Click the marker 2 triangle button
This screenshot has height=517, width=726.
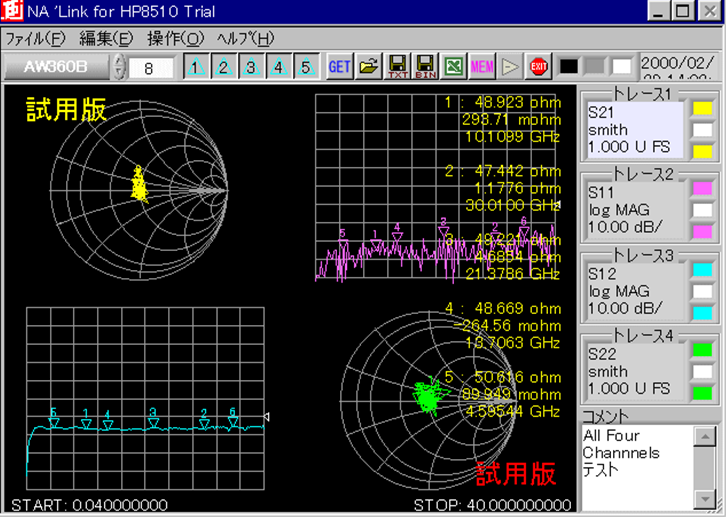(224, 67)
